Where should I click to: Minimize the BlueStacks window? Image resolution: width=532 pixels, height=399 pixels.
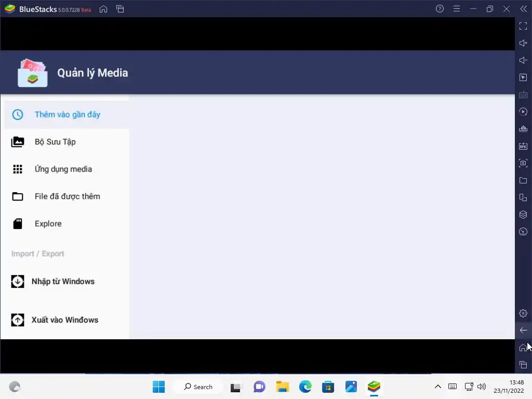point(473,9)
